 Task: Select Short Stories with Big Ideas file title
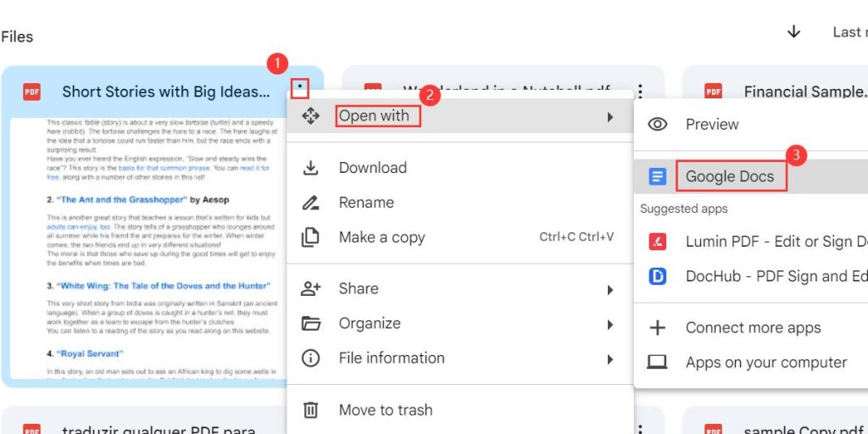[166, 92]
